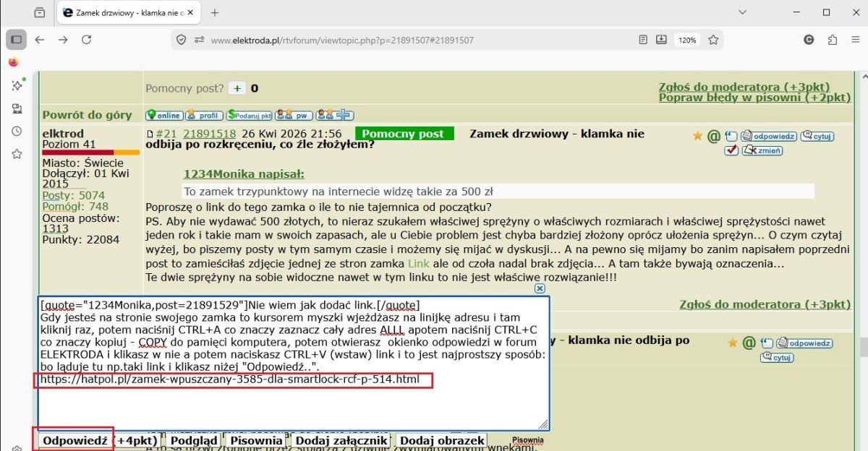Click the 120% zoom level indicator
Screen dimensions: 868x451
click(x=686, y=40)
